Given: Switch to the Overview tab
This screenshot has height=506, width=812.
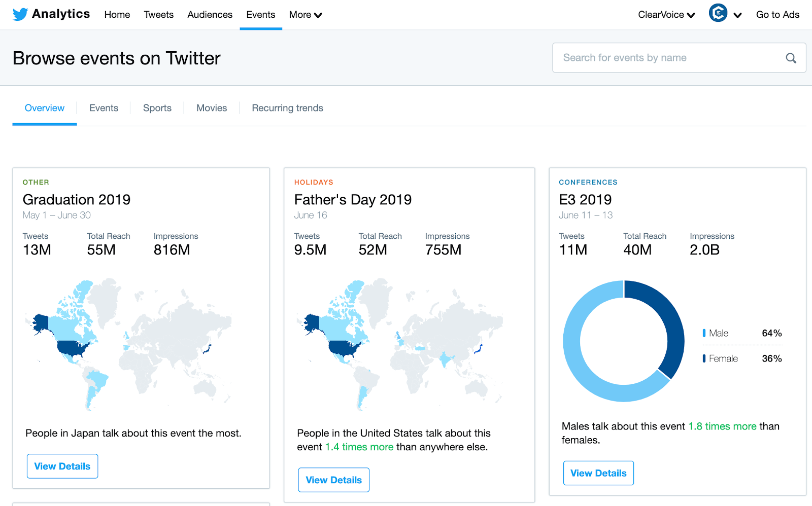Looking at the screenshot, I should [x=45, y=108].
